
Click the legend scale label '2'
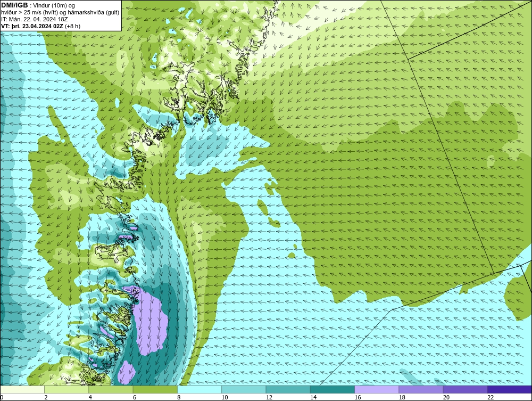tap(46, 397)
